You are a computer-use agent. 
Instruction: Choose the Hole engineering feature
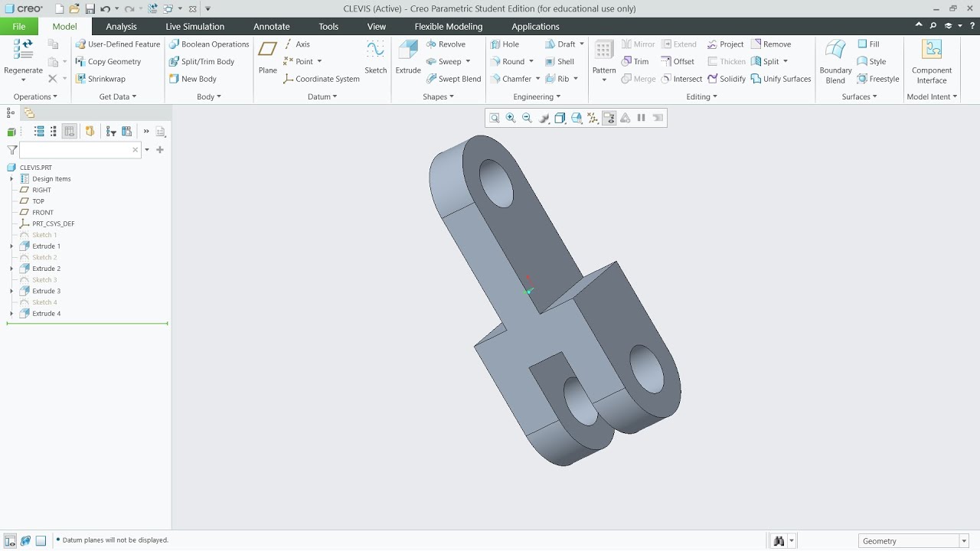[505, 44]
